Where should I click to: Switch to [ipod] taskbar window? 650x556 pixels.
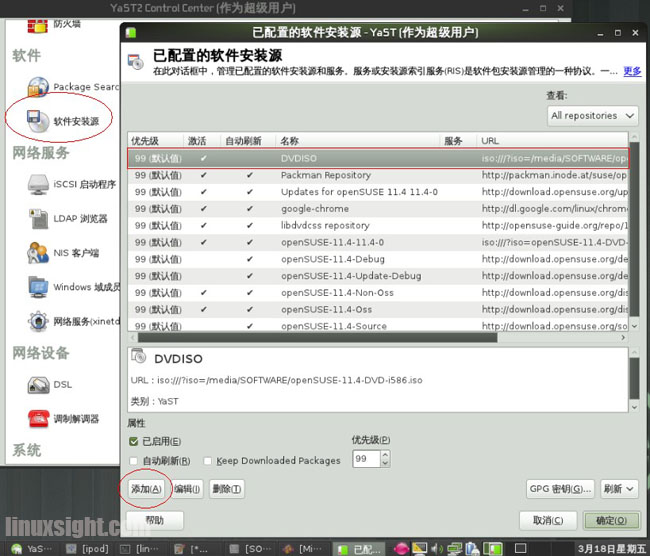[x=88, y=549]
